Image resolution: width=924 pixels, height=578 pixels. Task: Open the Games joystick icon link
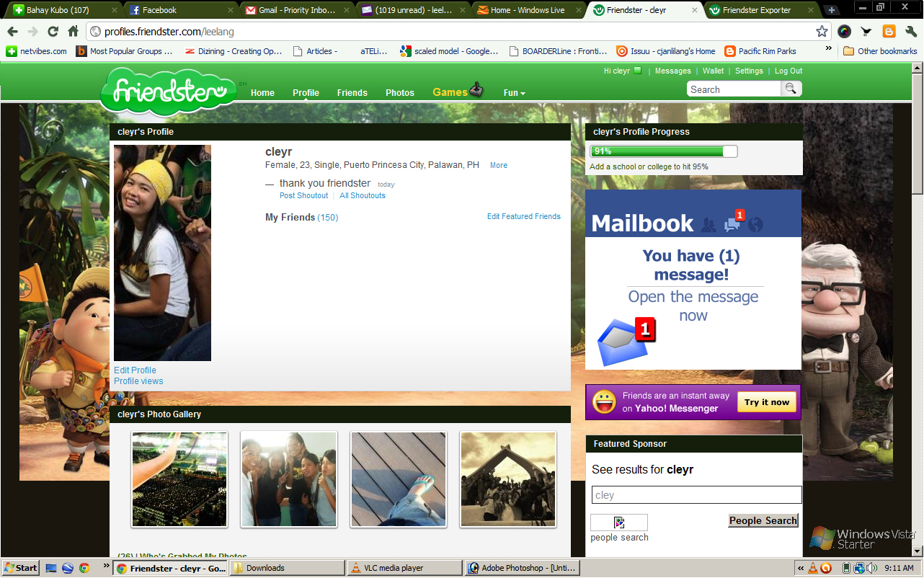[476, 91]
